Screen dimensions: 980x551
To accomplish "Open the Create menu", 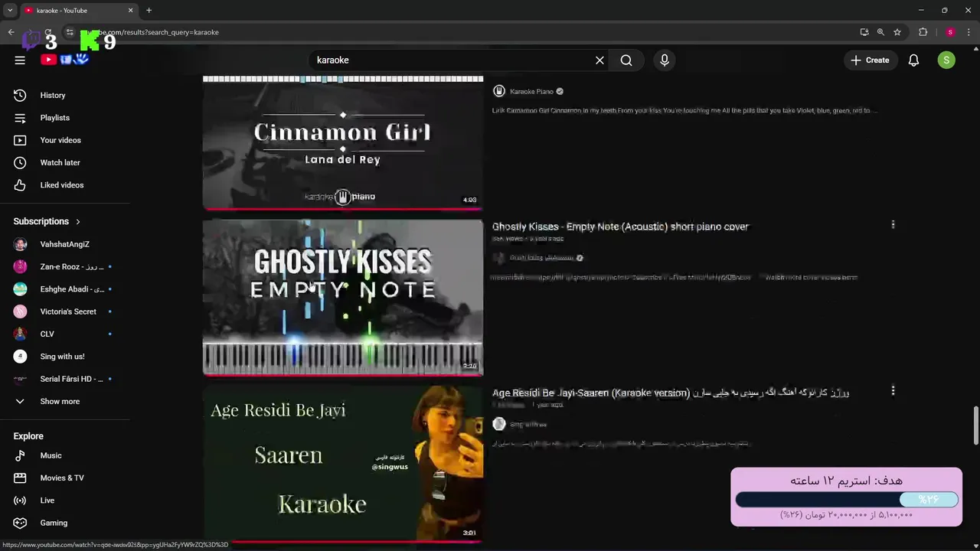I will [x=870, y=60].
